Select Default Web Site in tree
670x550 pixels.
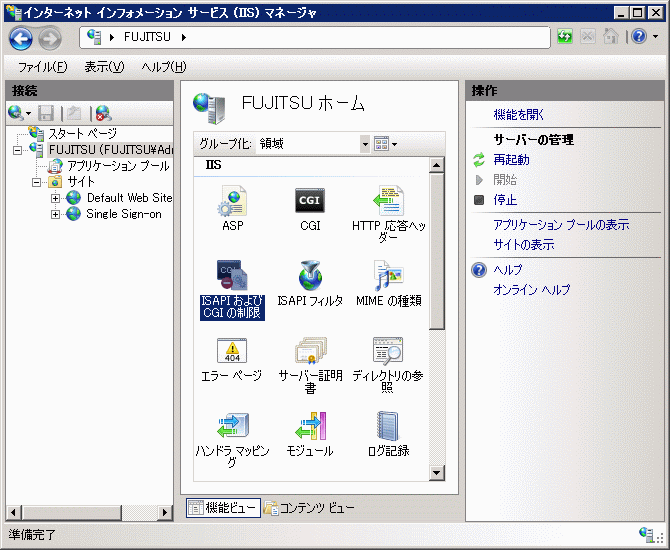(x=129, y=198)
